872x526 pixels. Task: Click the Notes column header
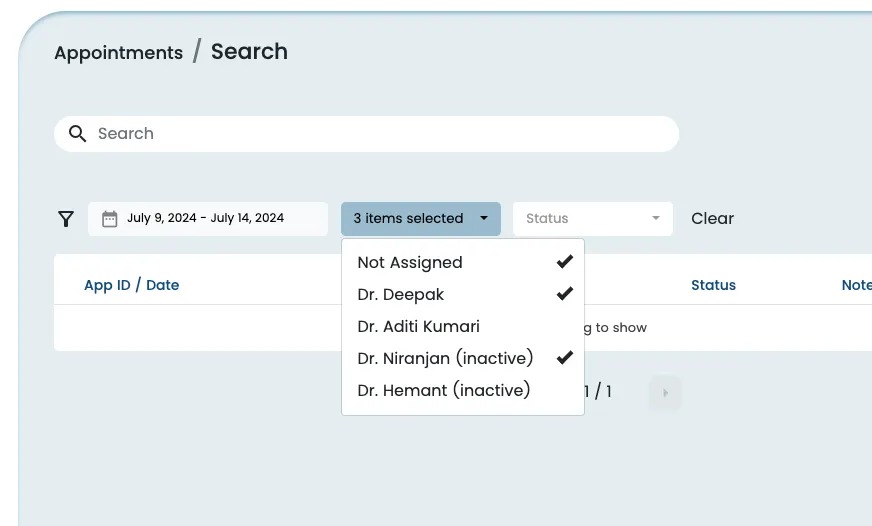click(x=856, y=285)
